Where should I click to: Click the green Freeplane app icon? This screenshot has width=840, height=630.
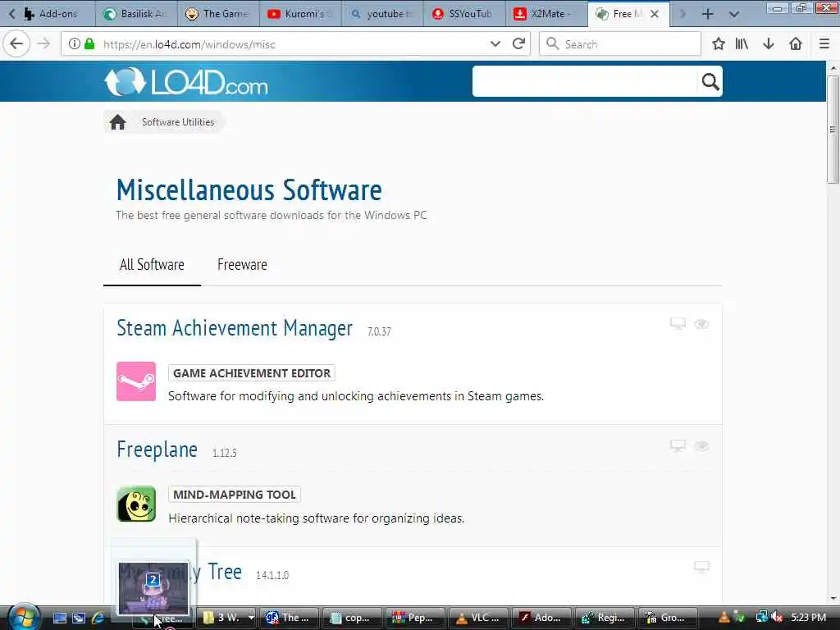point(136,504)
